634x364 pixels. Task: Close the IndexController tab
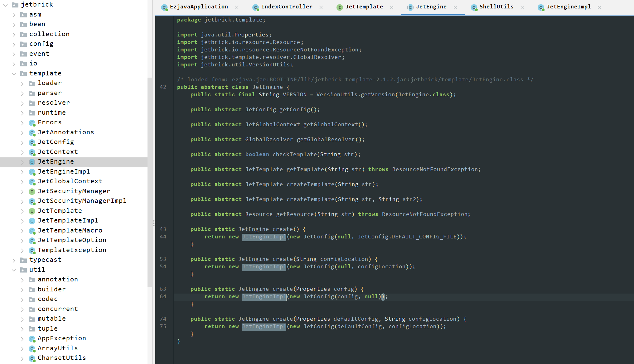point(321,7)
